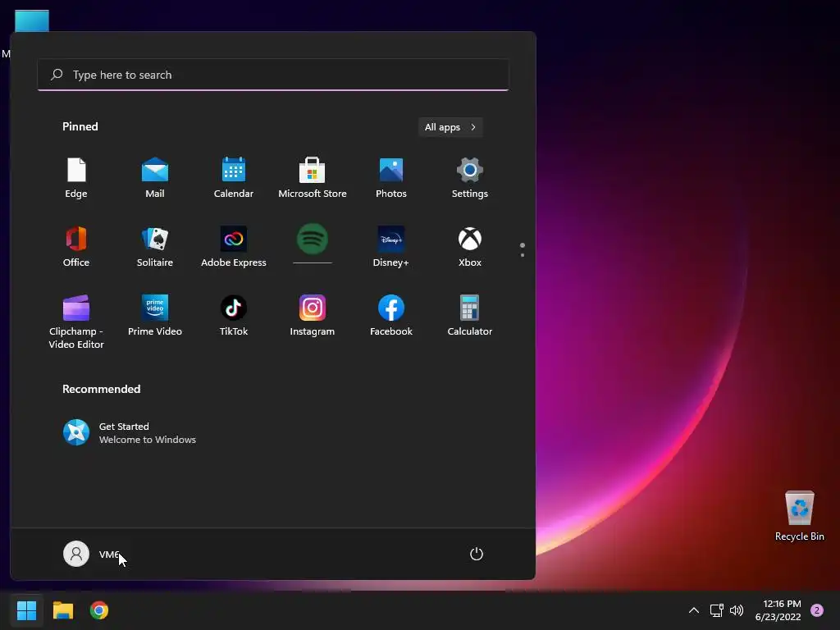Open the VM6 user account menu
This screenshot has width=840, height=630.
tap(92, 554)
